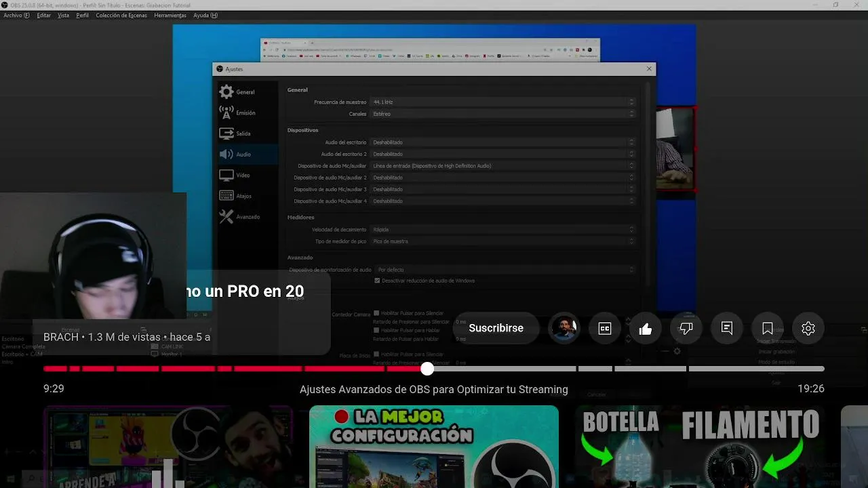Image resolution: width=868 pixels, height=488 pixels.
Task: Open the Herramientas menu
Action: (170, 15)
